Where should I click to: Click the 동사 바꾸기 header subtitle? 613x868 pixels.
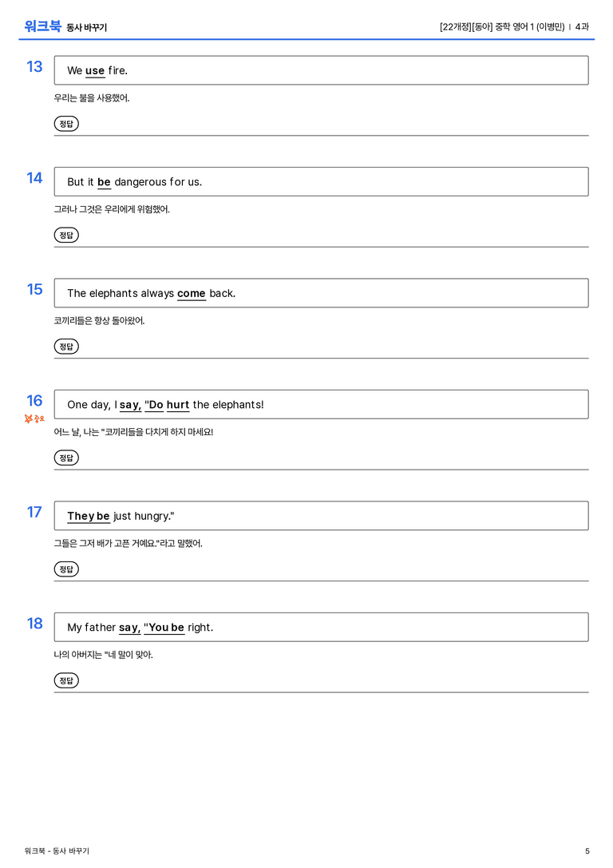tap(87, 28)
